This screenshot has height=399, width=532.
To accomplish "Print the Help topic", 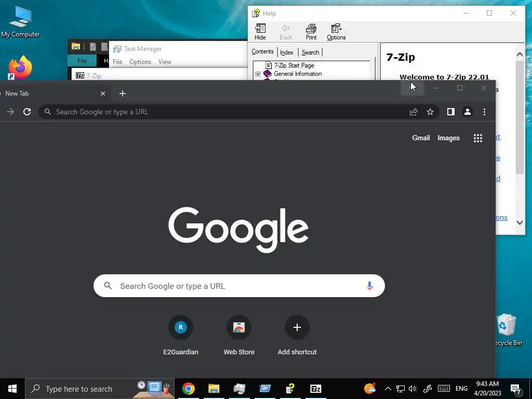I will point(311,32).
